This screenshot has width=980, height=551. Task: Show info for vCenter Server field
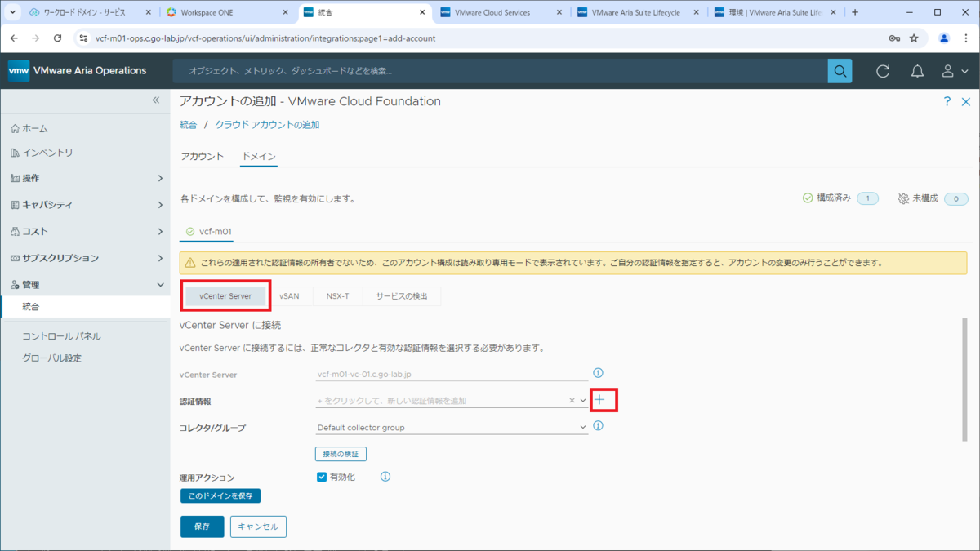[x=598, y=373]
